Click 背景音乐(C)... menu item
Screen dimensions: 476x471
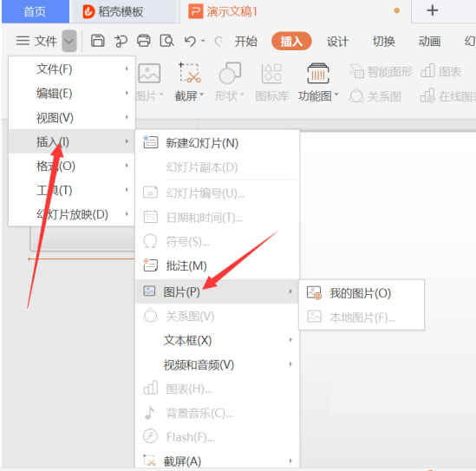tap(218, 413)
